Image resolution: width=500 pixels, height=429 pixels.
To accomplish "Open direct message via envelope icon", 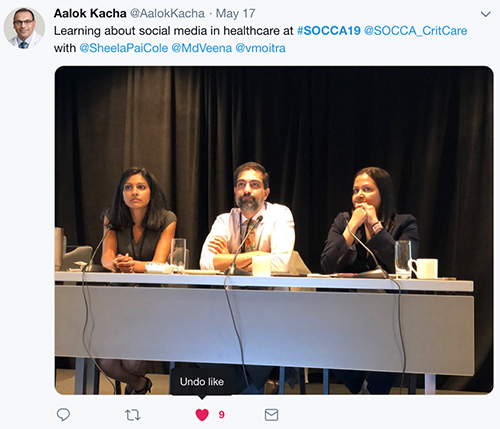I will point(271,415).
